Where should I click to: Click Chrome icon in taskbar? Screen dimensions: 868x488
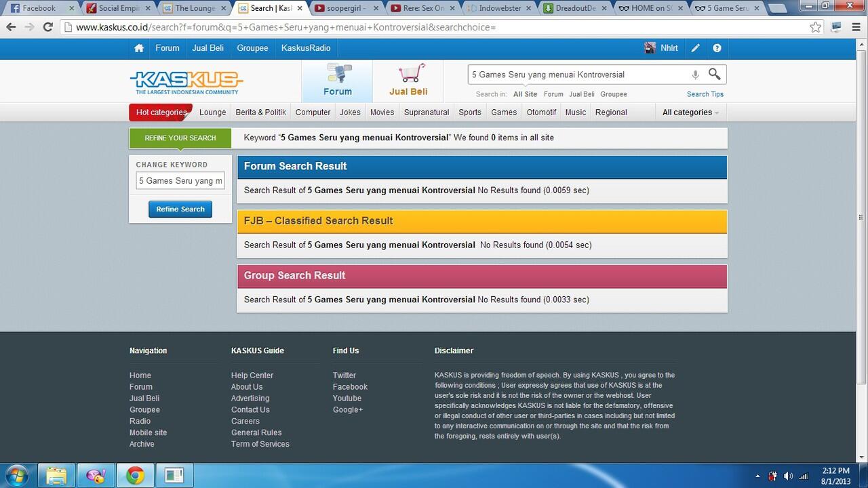click(135, 476)
